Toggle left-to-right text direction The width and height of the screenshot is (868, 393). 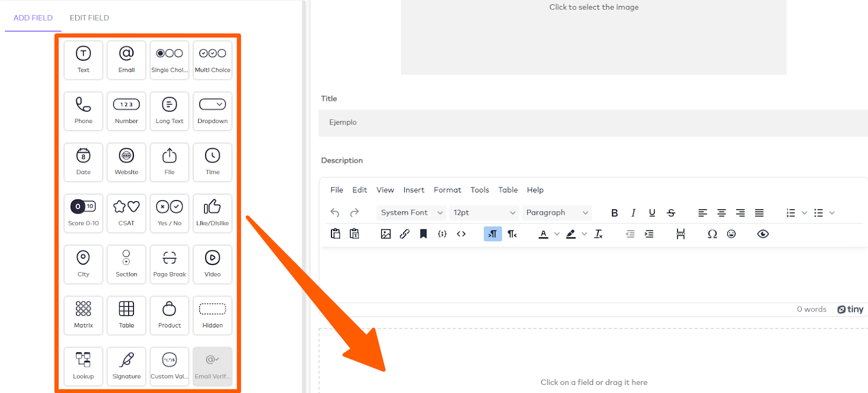click(x=493, y=234)
